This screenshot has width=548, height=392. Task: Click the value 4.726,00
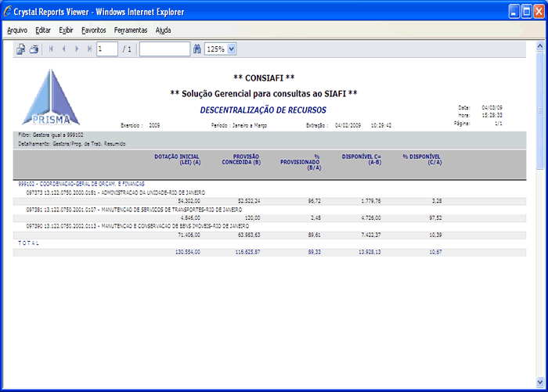(x=371, y=218)
